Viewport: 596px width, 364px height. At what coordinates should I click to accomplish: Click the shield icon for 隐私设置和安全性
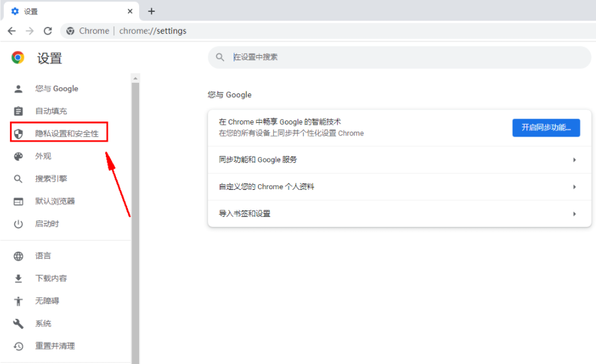[18, 133]
